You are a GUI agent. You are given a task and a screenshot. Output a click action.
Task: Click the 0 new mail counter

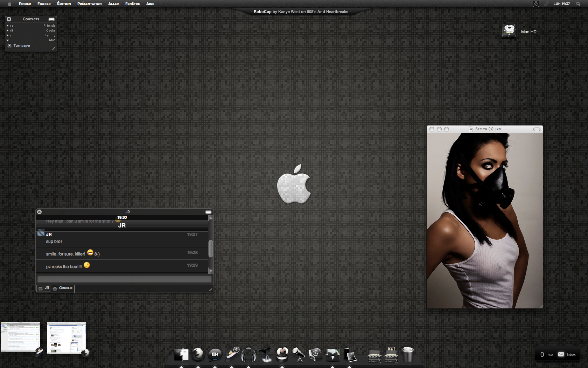pos(542,355)
